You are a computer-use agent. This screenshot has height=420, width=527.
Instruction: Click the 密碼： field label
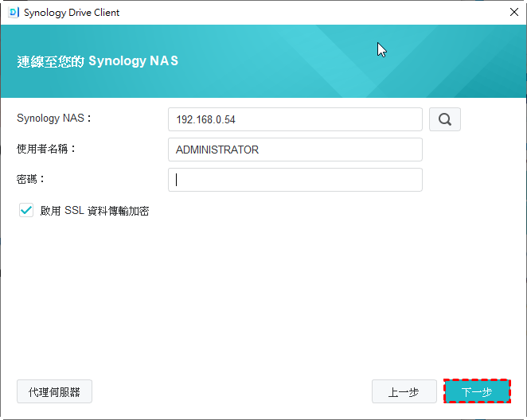pos(30,179)
